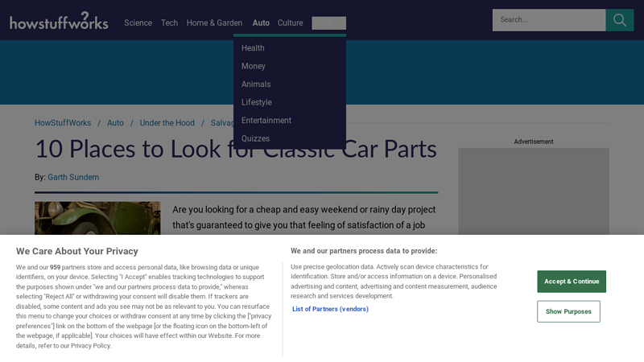644x362 pixels.
Task: Click the Show Purposes button
Action: coord(568,311)
